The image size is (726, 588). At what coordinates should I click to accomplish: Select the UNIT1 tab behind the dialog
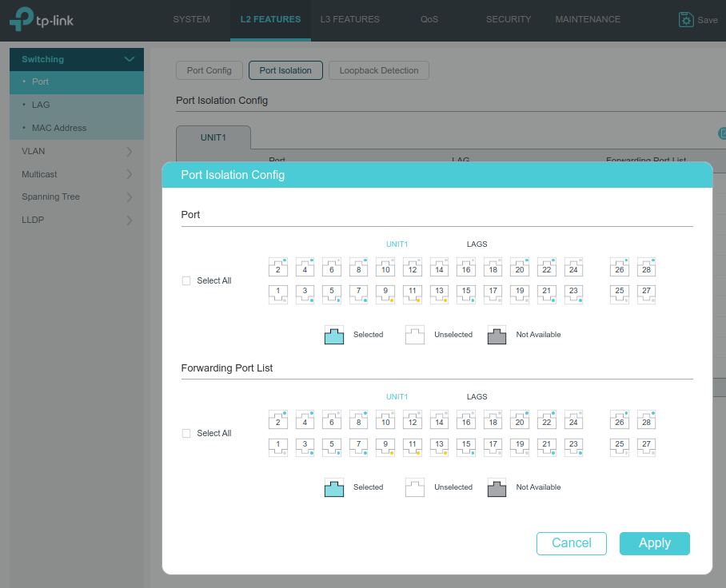pyautogui.click(x=213, y=137)
